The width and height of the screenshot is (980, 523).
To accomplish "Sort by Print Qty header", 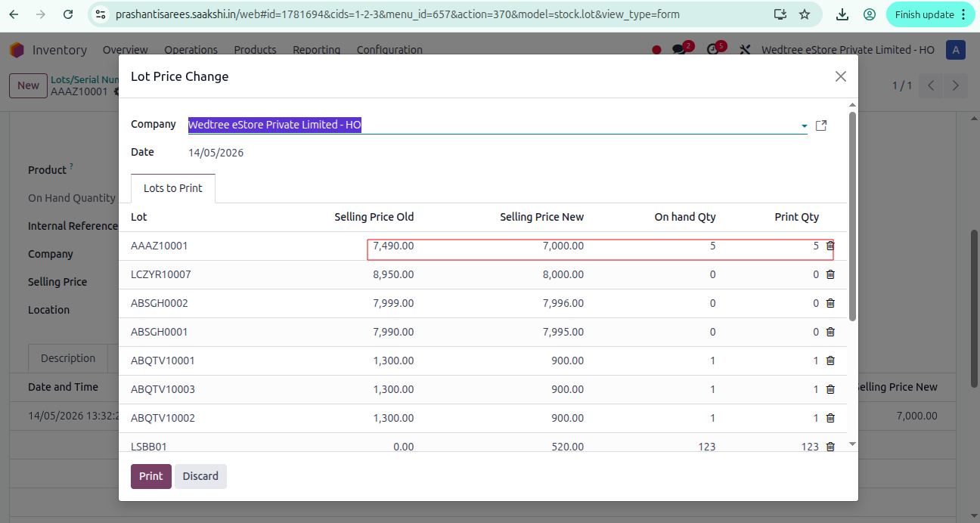I will [797, 217].
